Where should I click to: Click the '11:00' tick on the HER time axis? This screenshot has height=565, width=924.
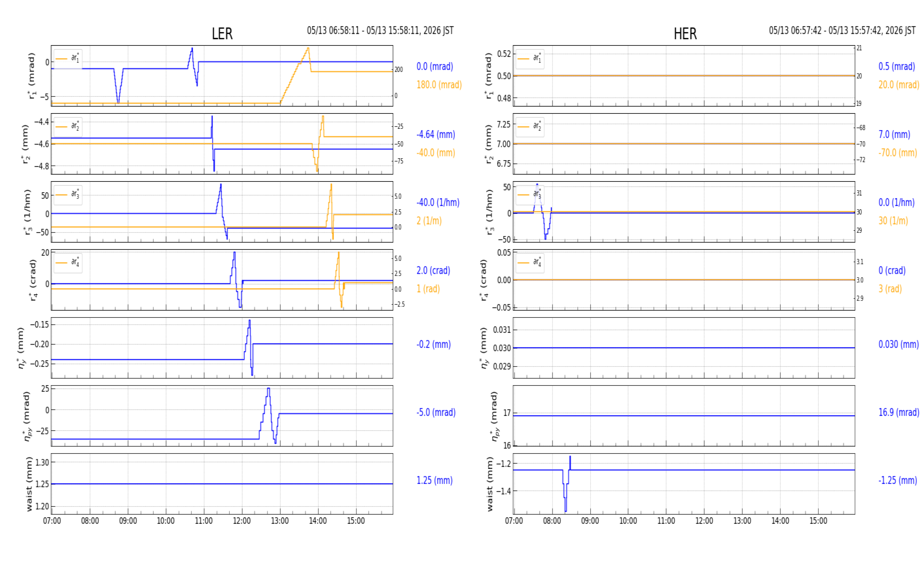point(666,521)
